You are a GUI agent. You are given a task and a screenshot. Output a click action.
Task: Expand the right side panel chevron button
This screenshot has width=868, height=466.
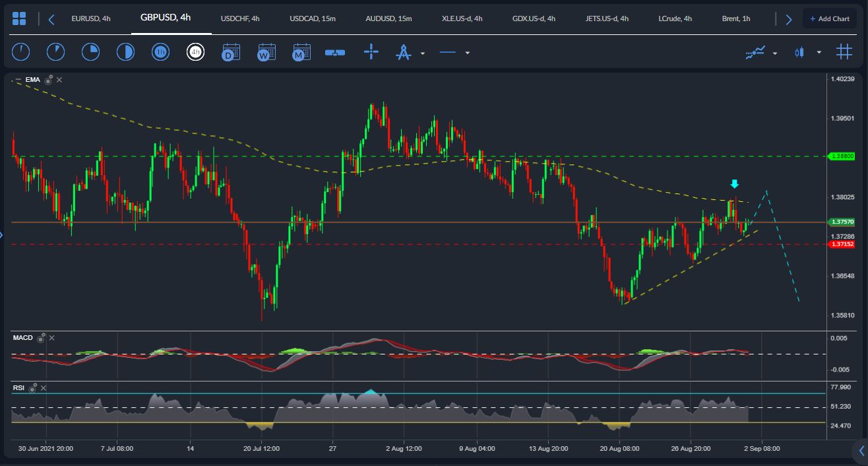[860, 451]
